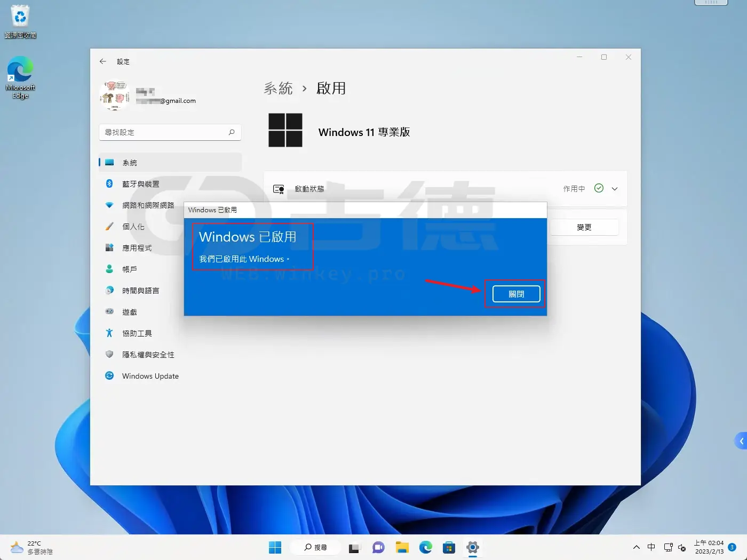The image size is (747, 560).
Task: Click the apps icon beside 應用程式
Action: point(109,247)
